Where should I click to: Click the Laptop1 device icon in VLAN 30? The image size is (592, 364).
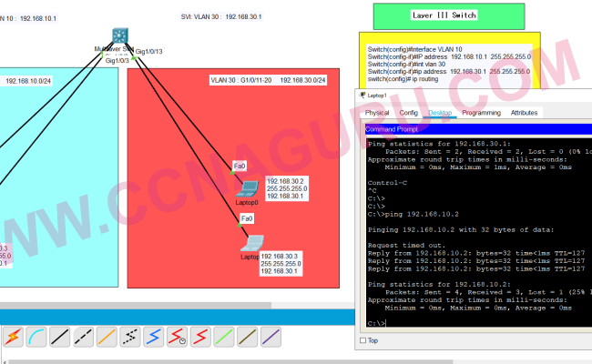tap(252, 243)
